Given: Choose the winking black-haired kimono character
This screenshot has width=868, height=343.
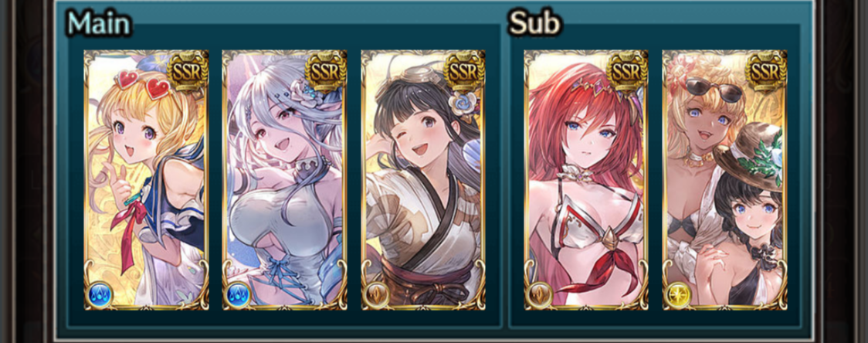Looking at the screenshot, I should (x=423, y=180).
